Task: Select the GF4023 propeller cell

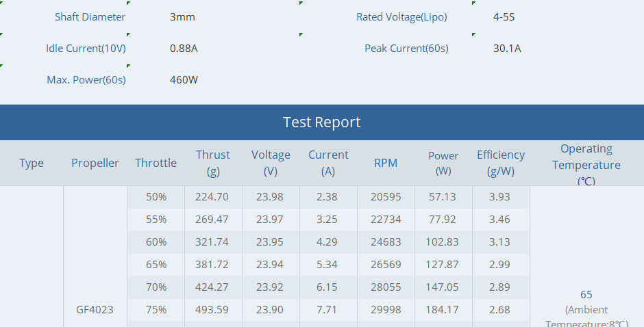Action: click(95, 309)
